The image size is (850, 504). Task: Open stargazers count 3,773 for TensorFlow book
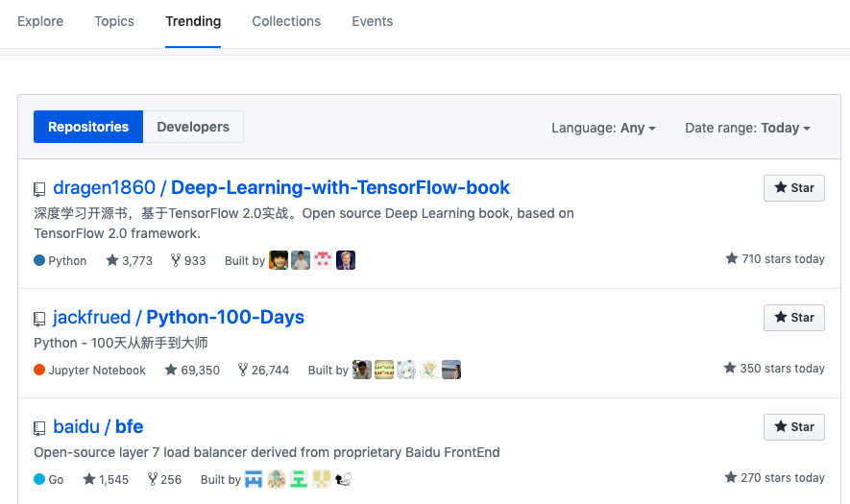130,261
